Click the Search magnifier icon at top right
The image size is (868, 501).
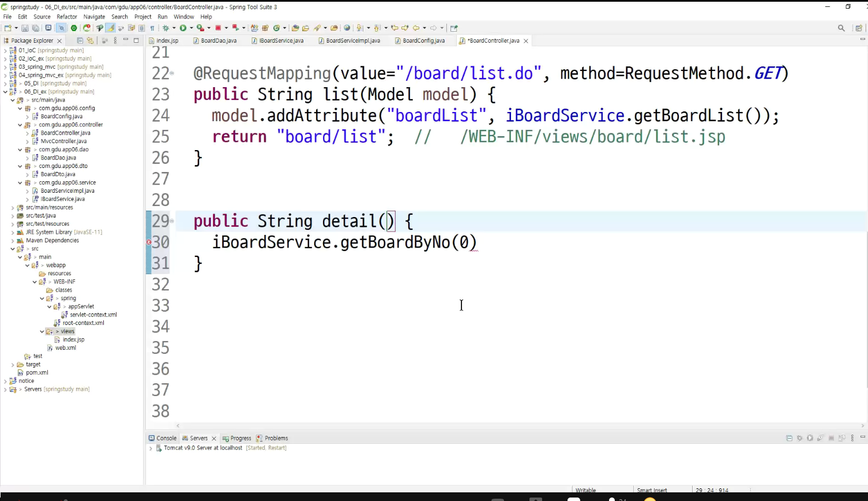(841, 28)
